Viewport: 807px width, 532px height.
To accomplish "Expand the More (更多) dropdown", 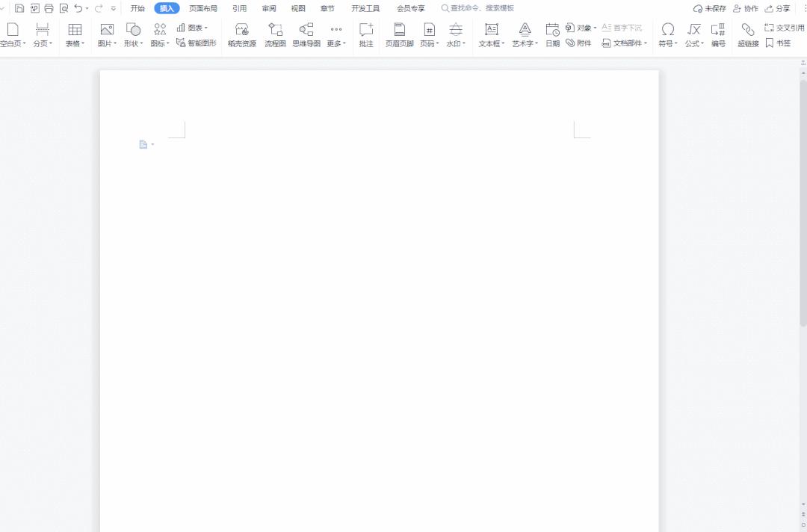I will tap(336, 35).
